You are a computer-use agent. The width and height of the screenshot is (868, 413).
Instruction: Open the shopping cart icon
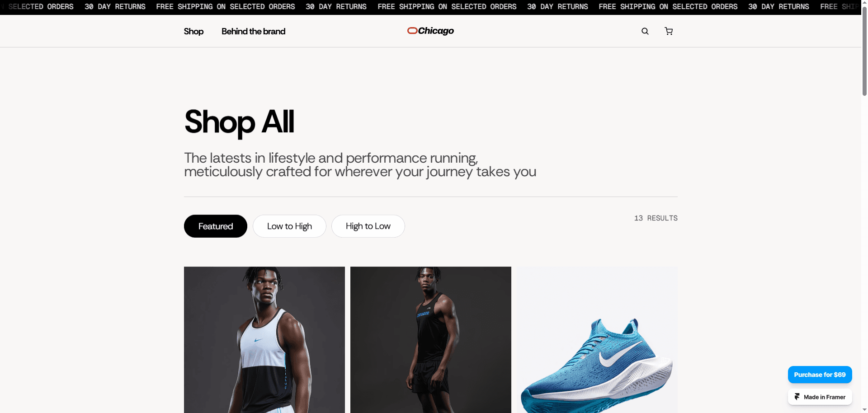point(669,31)
